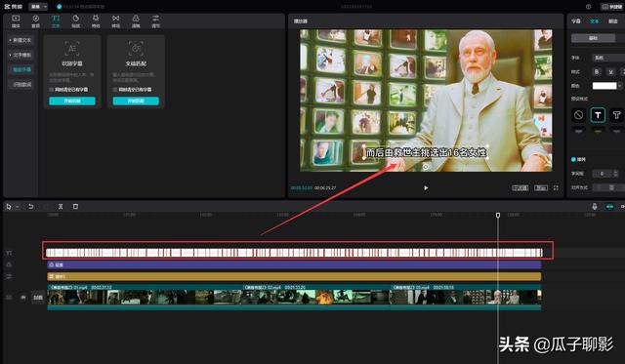The image size is (625, 364).
Task: Toggle the teal checkbox above character spacing
Action: tap(573, 159)
